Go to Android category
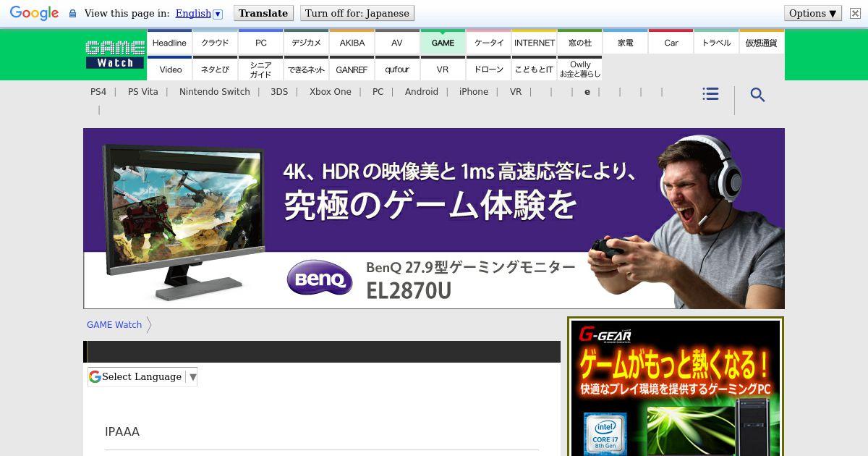The height and width of the screenshot is (456, 868). click(422, 92)
